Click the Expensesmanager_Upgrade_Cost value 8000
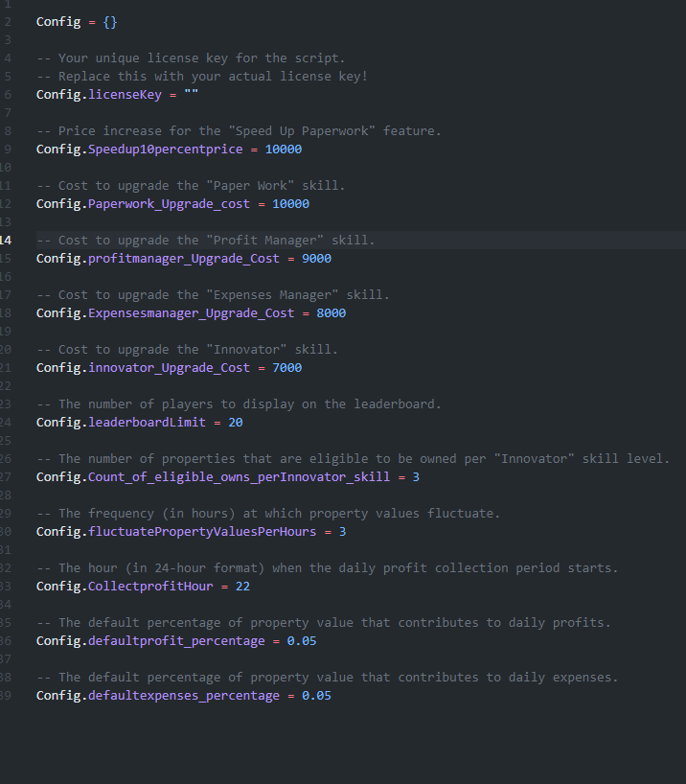The height and width of the screenshot is (784, 686). (331, 312)
